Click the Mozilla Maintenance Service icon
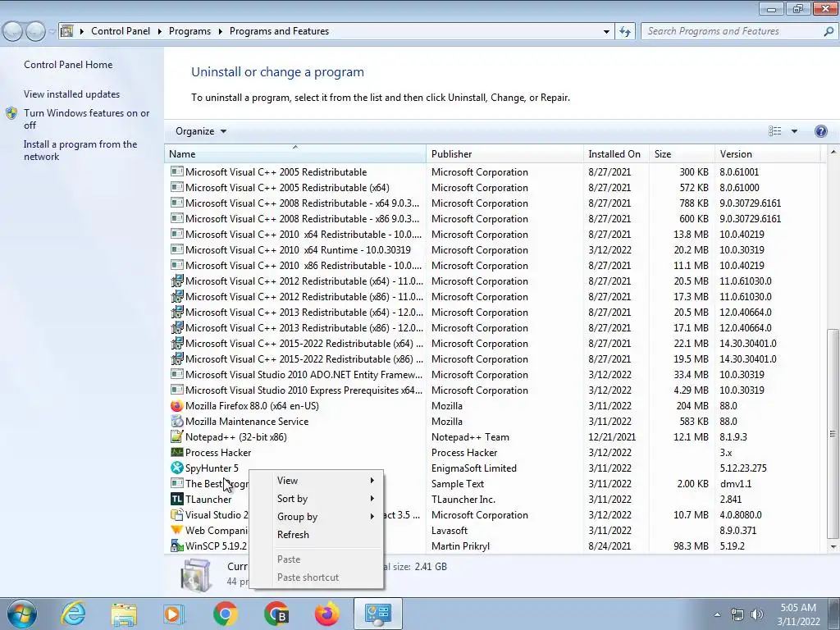Screen dimensions: 840x630 tap(177, 422)
